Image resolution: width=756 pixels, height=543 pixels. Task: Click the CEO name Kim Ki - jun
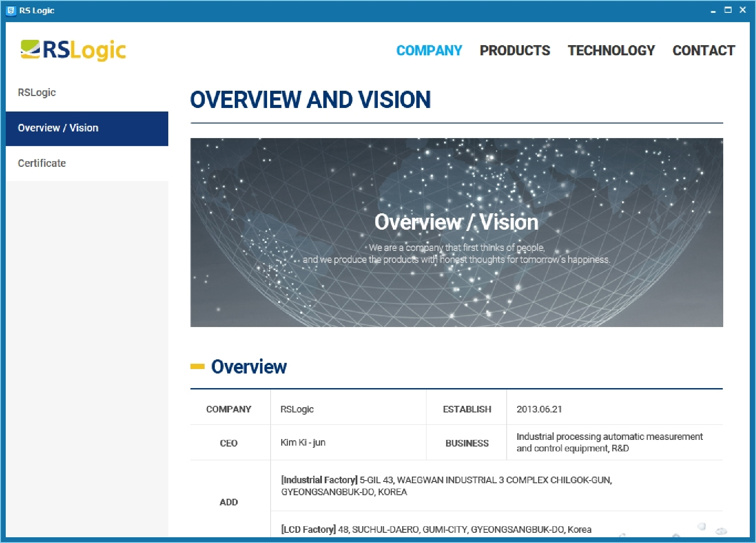(x=303, y=443)
